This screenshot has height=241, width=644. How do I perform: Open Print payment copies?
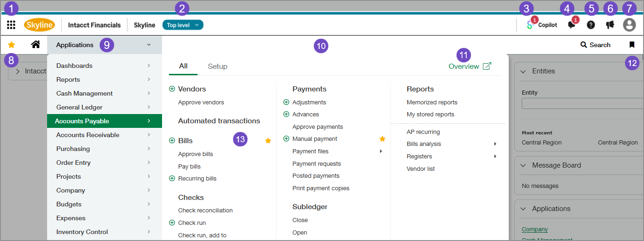point(321,188)
